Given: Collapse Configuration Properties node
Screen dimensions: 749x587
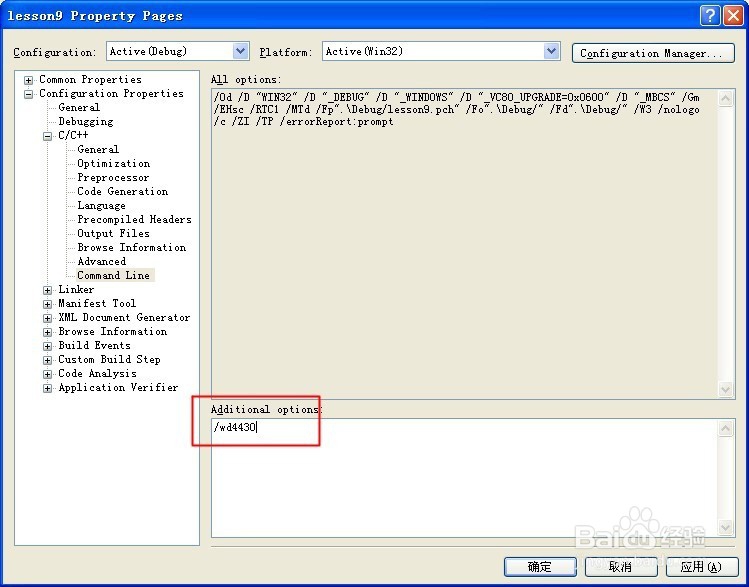Looking at the screenshot, I should click(x=29, y=94).
